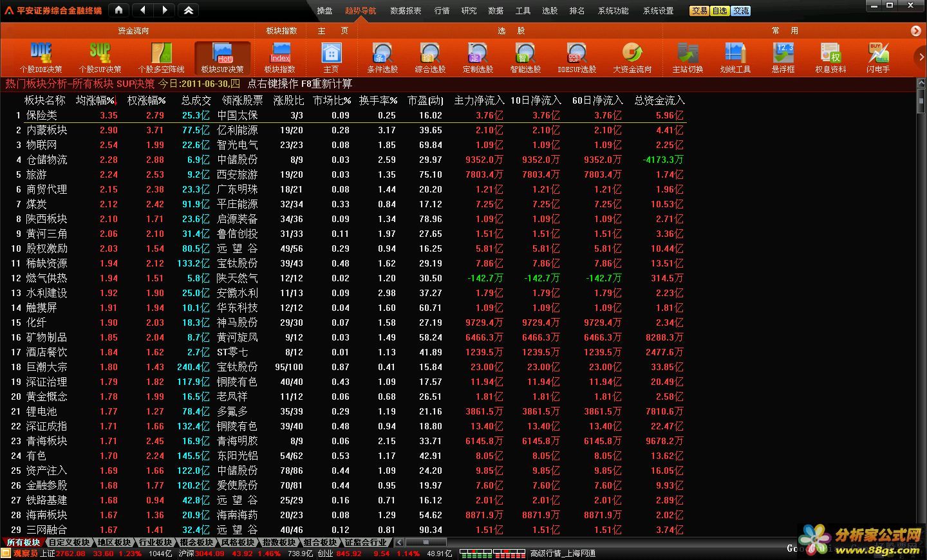Open the 趋势导航 menu

360,11
